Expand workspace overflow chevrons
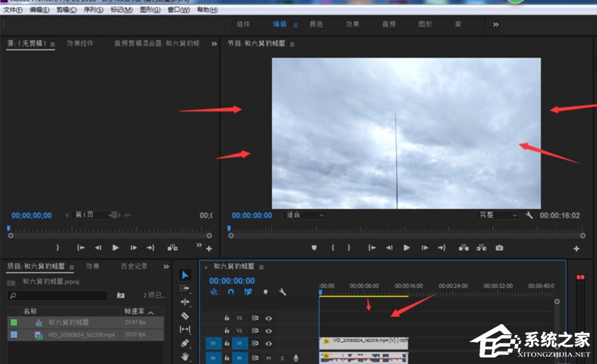This screenshot has height=364, width=597. 495,25
